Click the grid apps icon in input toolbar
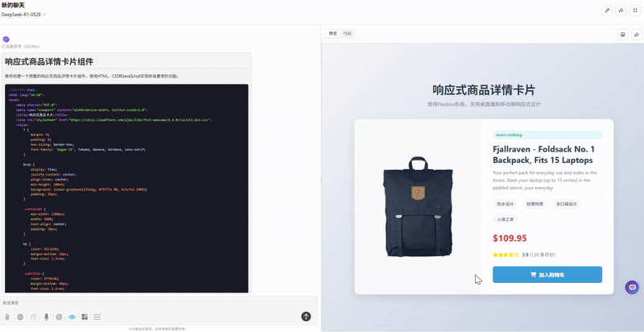Screen dimensions: 644x332 85,317
